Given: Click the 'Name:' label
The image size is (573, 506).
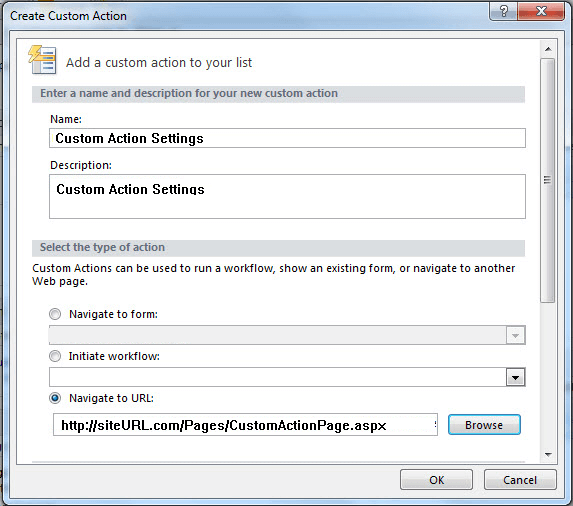Looking at the screenshot, I should point(66,119).
